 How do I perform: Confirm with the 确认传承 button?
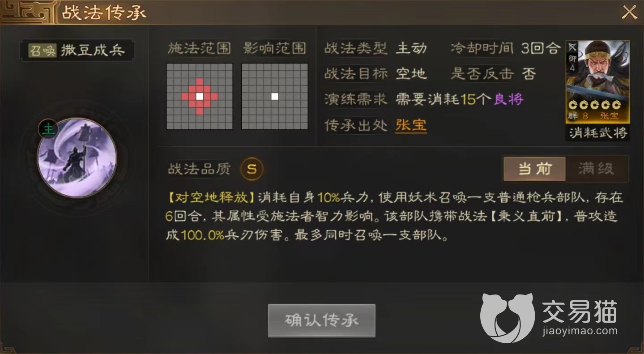coord(321,320)
